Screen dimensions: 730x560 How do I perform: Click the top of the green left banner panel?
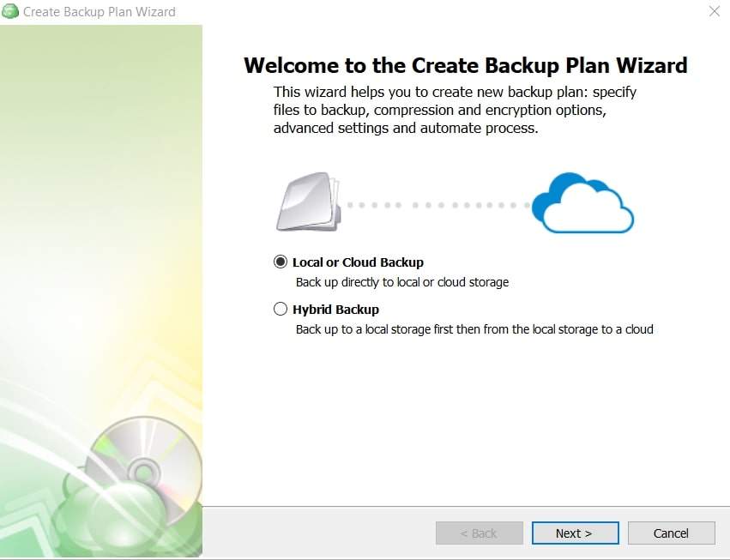(101, 51)
